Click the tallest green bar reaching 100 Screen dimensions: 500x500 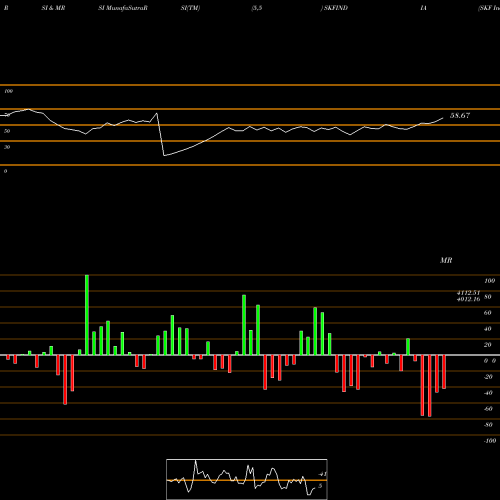(87, 315)
